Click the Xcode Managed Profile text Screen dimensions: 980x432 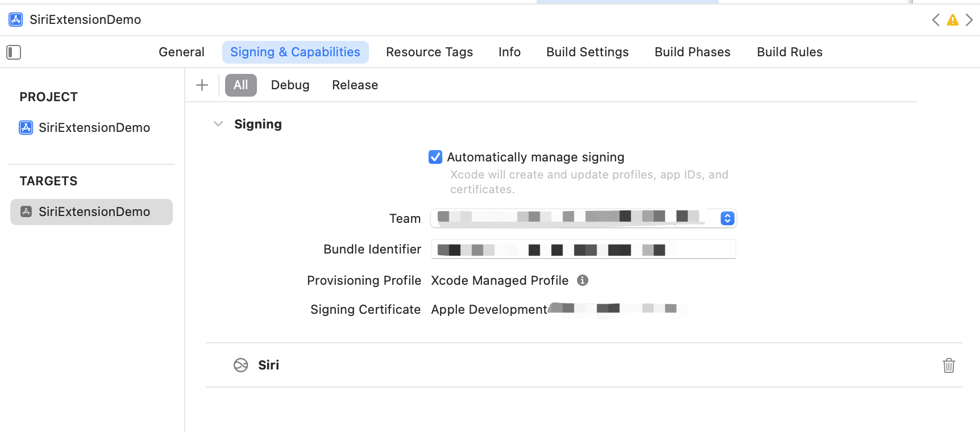coord(500,280)
